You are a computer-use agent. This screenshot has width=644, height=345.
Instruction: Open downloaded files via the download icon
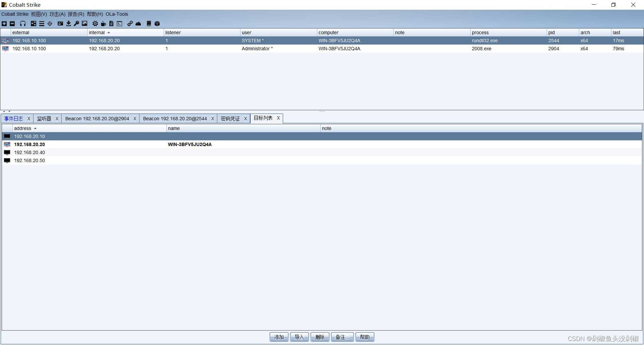point(68,23)
